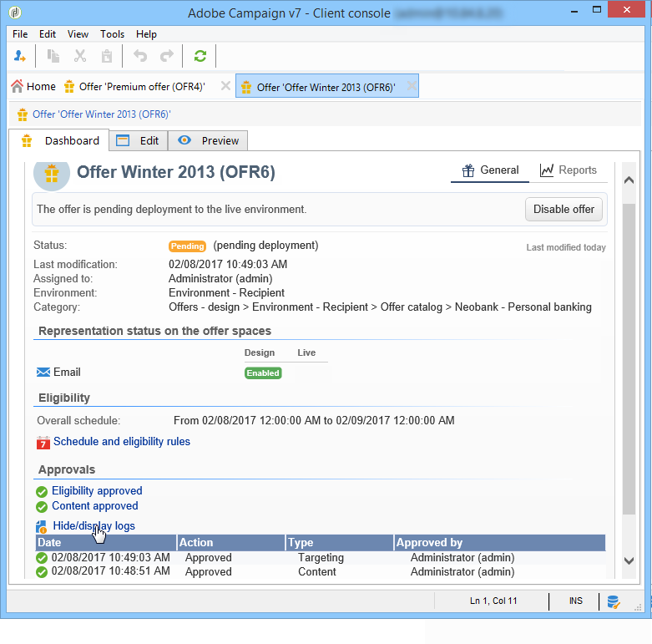652x644 pixels.
Task: Open the Tools menu
Action: (x=112, y=34)
